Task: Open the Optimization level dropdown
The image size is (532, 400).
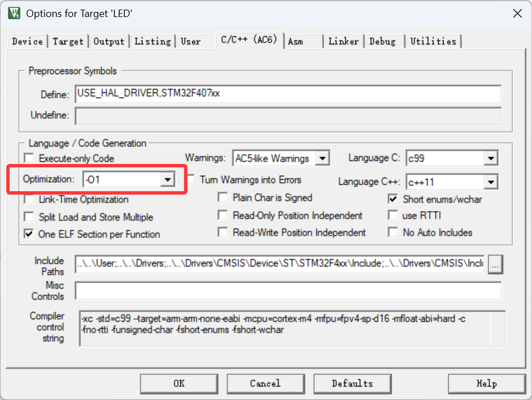Action: (167, 180)
